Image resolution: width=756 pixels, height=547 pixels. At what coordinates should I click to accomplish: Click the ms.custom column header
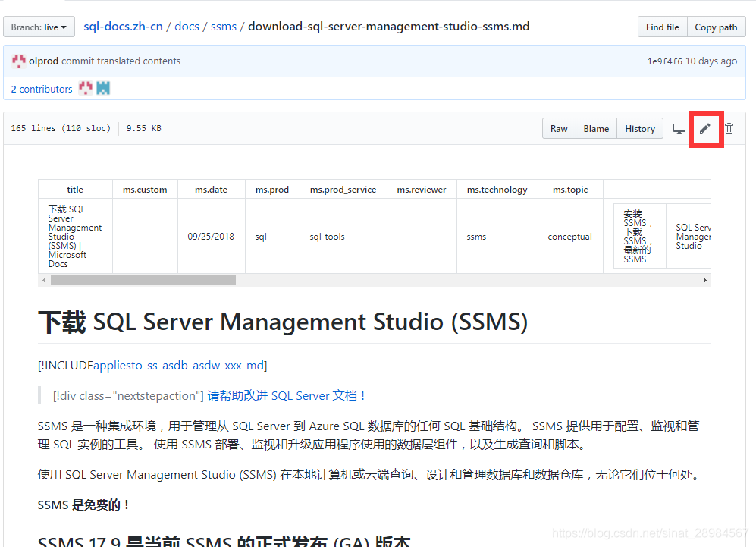[x=145, y=190]
